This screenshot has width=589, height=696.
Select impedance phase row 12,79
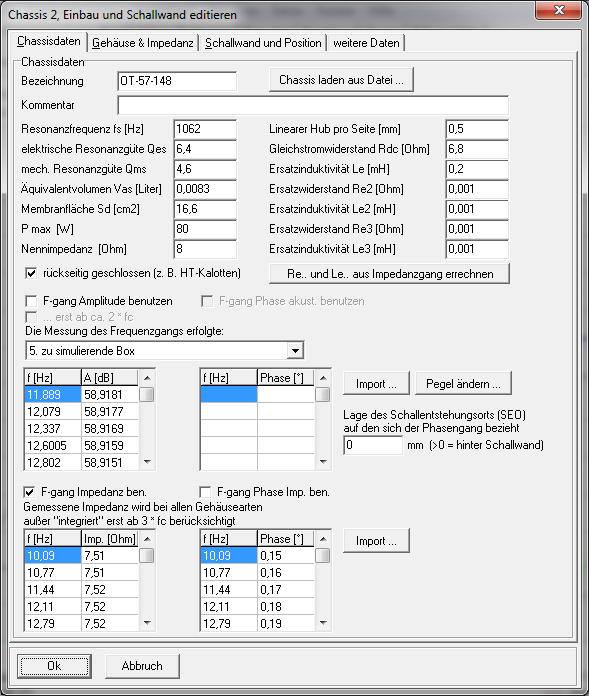[x=257, y=624]
